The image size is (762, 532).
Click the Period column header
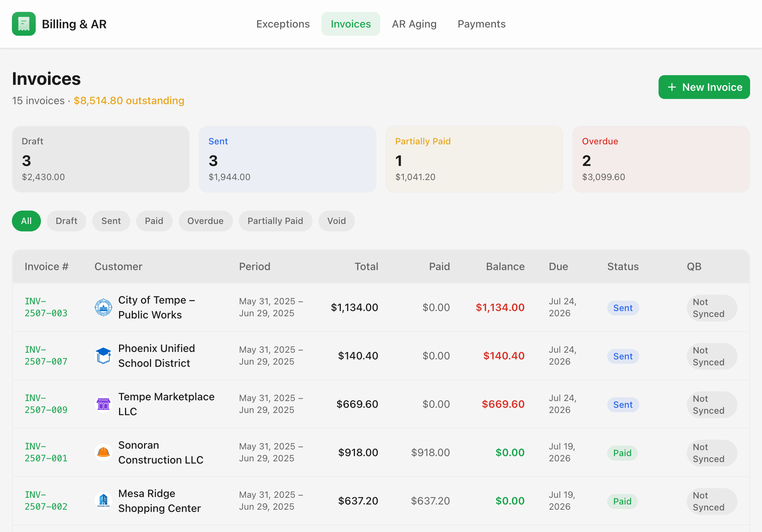(254, 266)
